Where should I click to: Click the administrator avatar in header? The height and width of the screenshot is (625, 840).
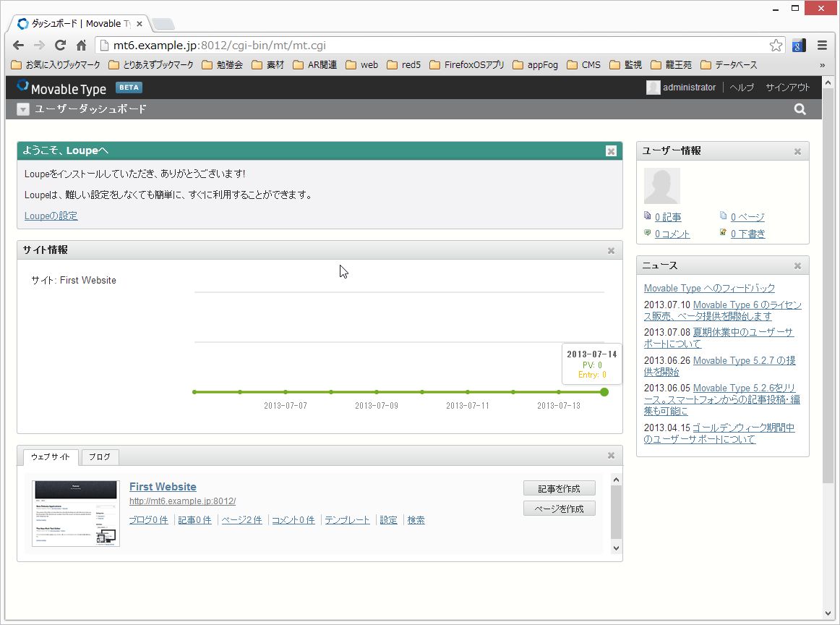(x=653, y=88)
